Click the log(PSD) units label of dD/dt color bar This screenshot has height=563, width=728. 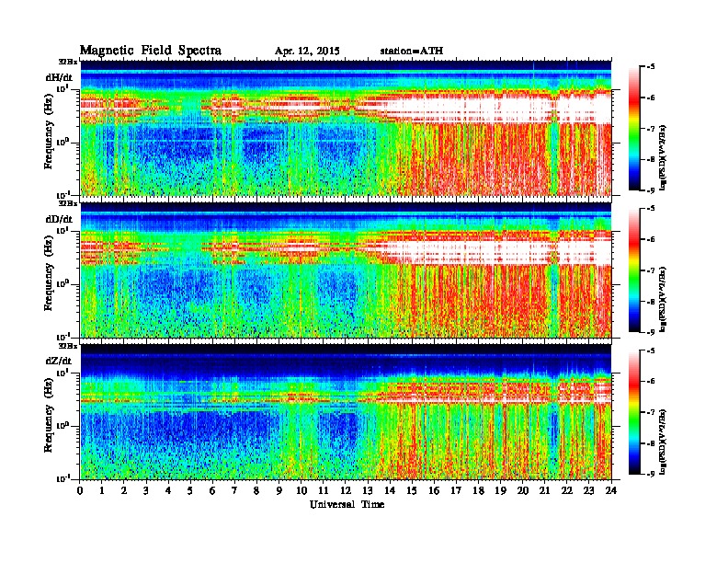[664, 299]
